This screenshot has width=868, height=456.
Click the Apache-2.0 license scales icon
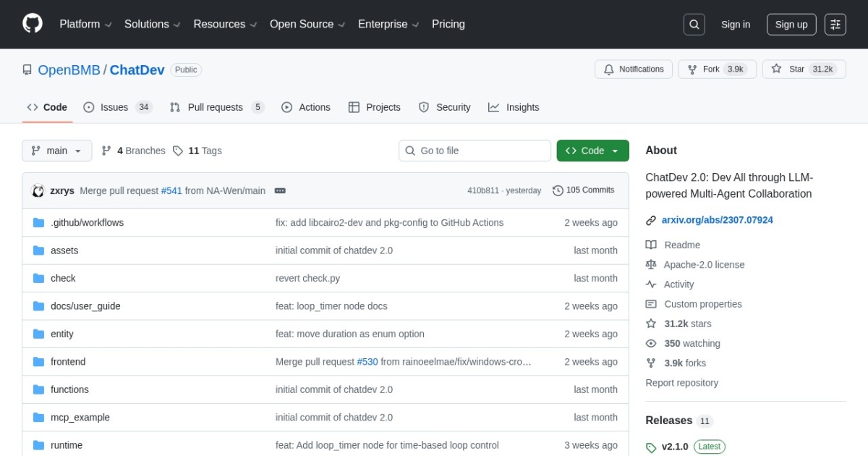pyautogui.click(x=651, y=264)
